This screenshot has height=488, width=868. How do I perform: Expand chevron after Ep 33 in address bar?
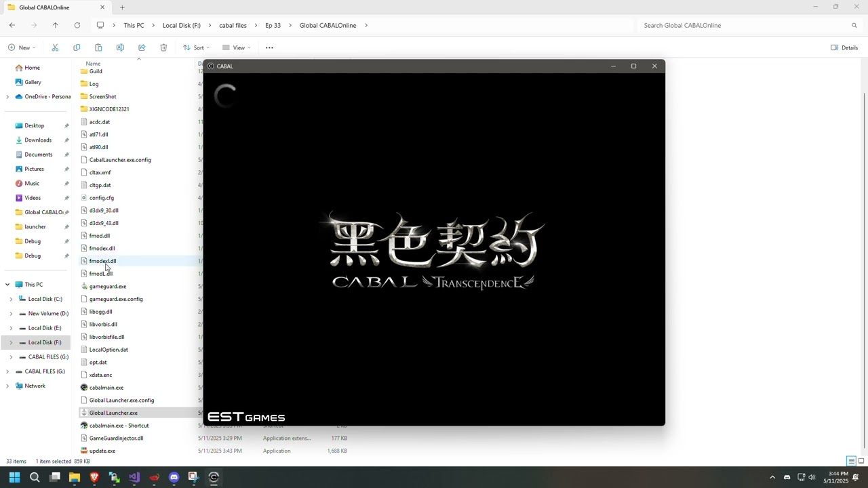coord(290,25)
